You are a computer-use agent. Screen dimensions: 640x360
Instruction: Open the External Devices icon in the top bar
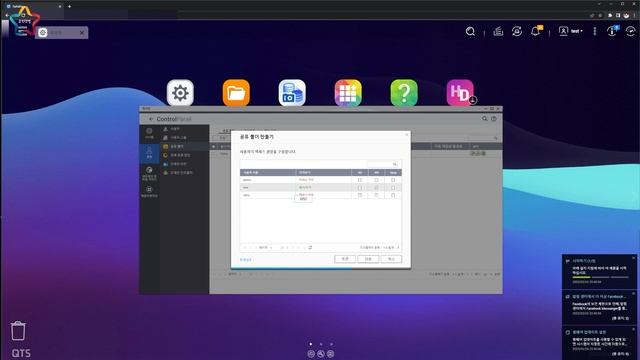tap(517, 31)
